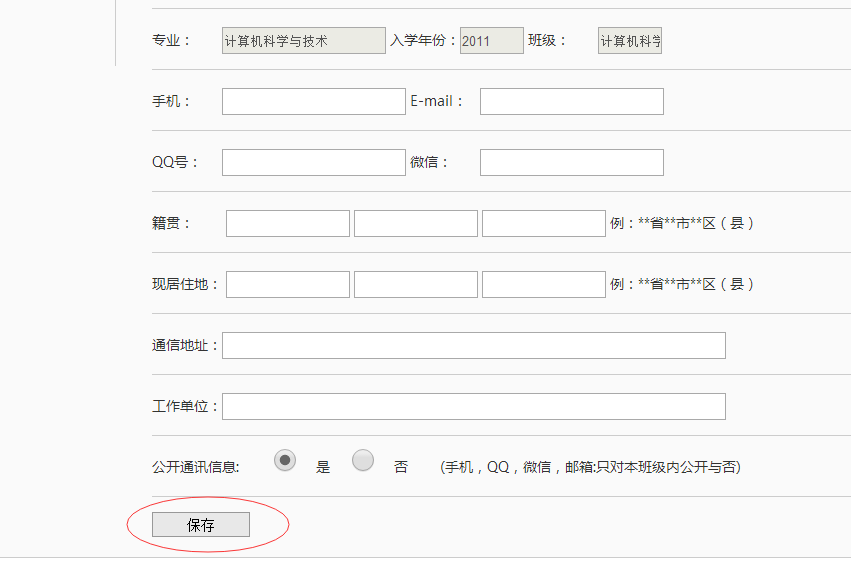851x569 pixels.
Task: Click the 是 label text
Action: pos(323,467)
